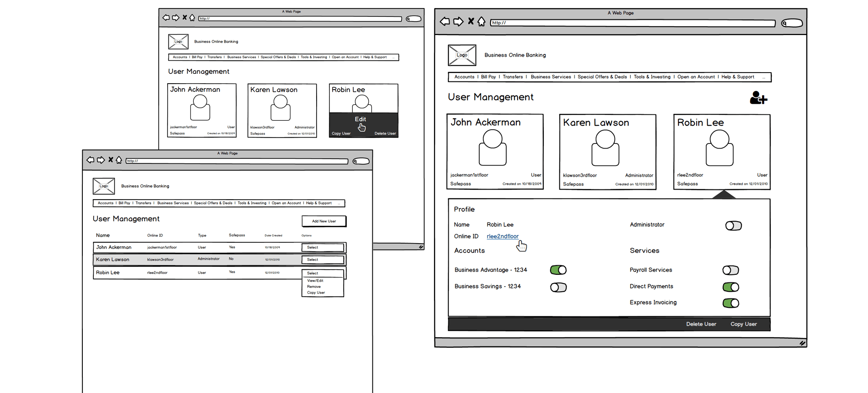Click John Ackerman's avatar in right window

click(x=492, y=147)
